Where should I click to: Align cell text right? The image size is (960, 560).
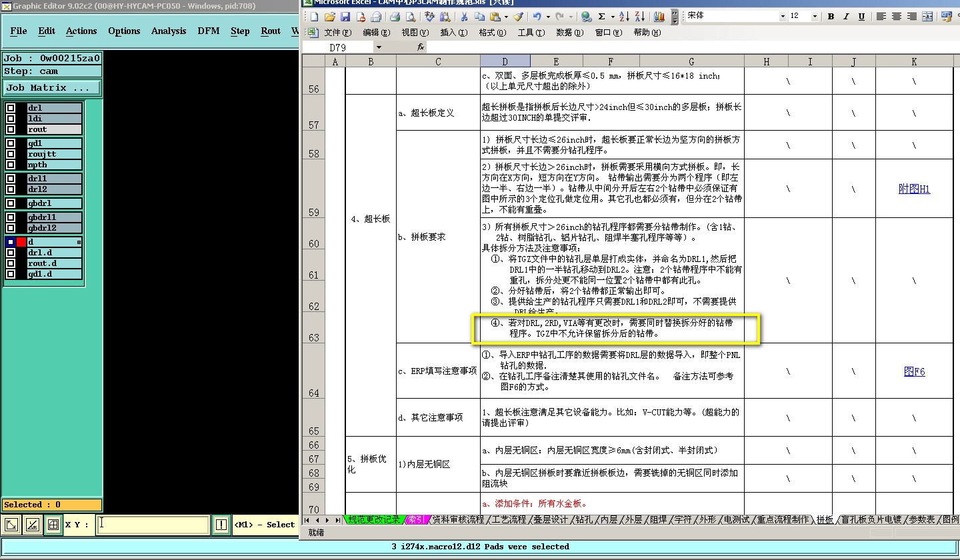(x=912, y=17)
